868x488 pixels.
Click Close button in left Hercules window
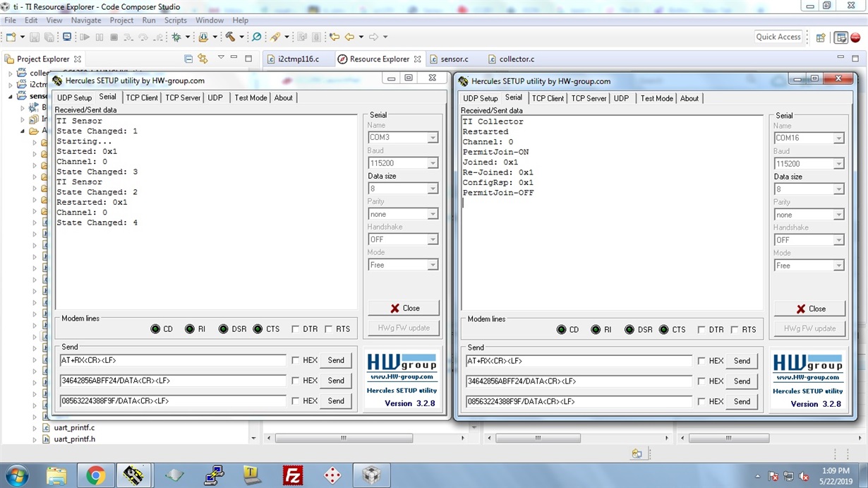point(404,308)
